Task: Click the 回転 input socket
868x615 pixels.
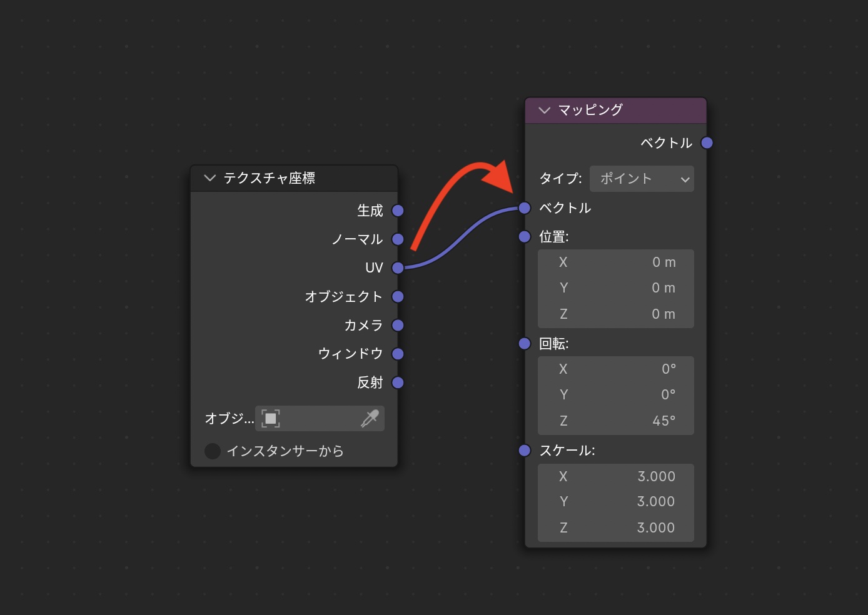Action: [525, 344]
